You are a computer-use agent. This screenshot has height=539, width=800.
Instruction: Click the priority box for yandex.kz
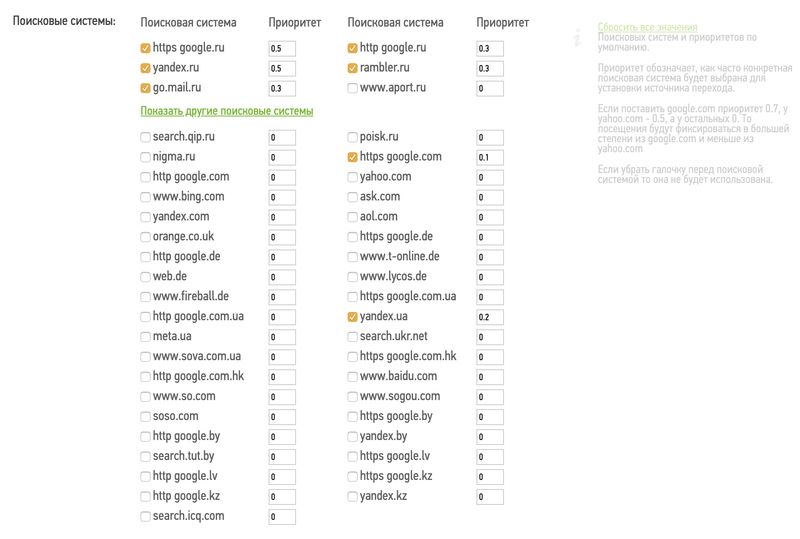click(490, 497)
